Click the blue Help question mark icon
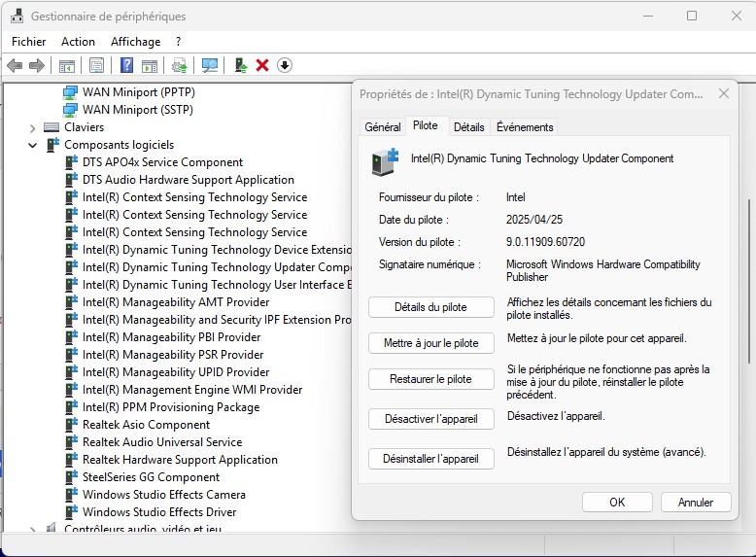The image size is (756, 557). 126,65
